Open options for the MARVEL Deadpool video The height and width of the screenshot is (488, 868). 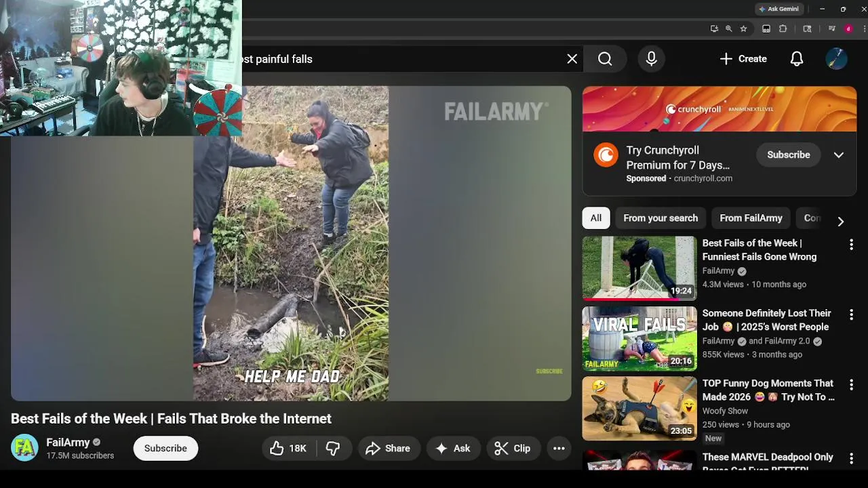pyautogui.click(x=851, y=458)
